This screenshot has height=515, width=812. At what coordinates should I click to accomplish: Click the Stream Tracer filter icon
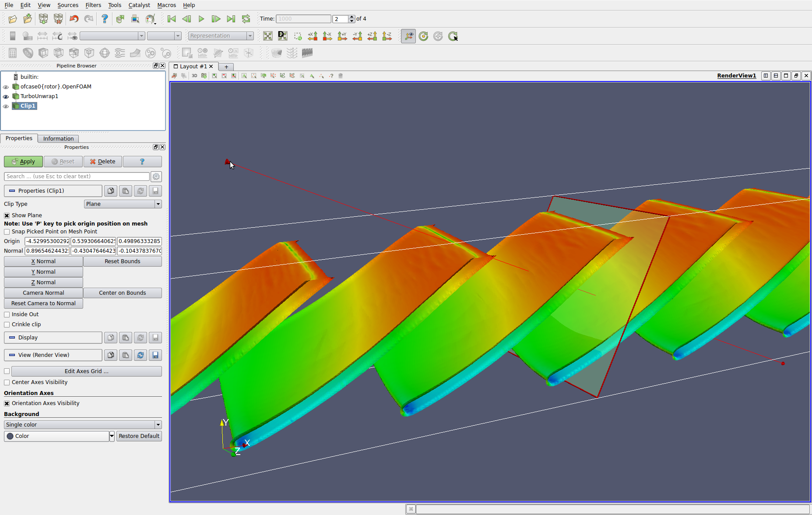(120, 53)
